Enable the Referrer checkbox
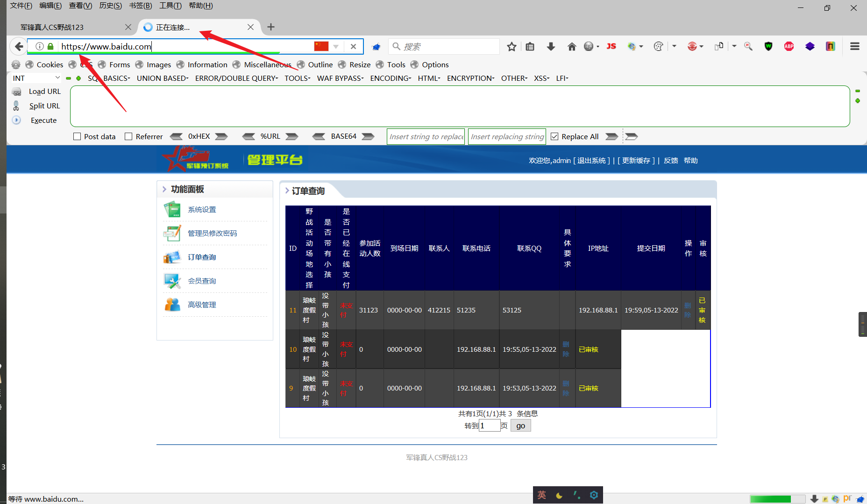The image size is (867, 504). pyautogui.click(x=129, y=136)
